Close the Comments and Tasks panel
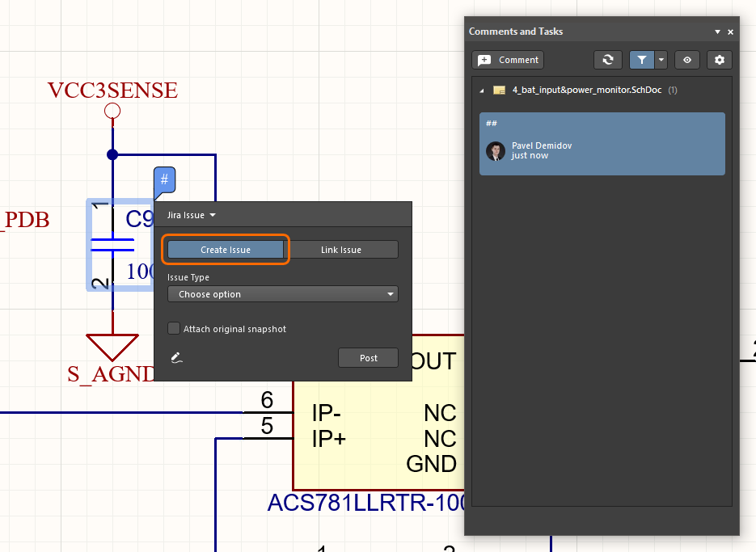 tap(730, 32)
